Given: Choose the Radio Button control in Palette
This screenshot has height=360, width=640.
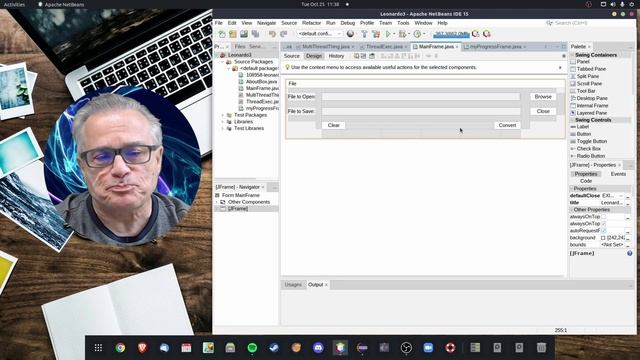Looking at the screenshot, I should [590, 156].
